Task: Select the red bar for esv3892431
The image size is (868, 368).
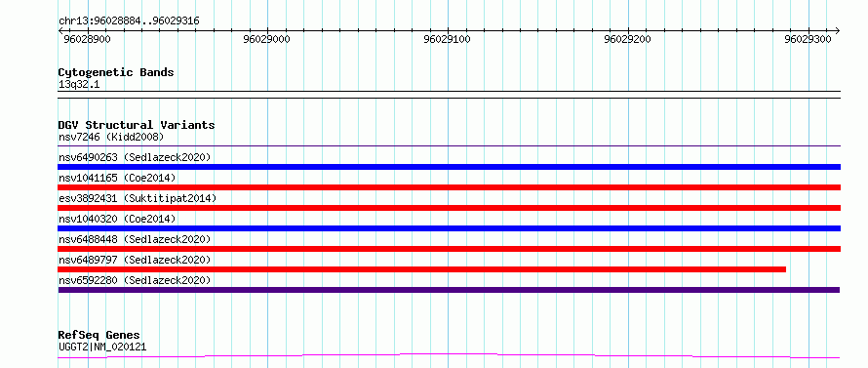Action: pos(450,208)
